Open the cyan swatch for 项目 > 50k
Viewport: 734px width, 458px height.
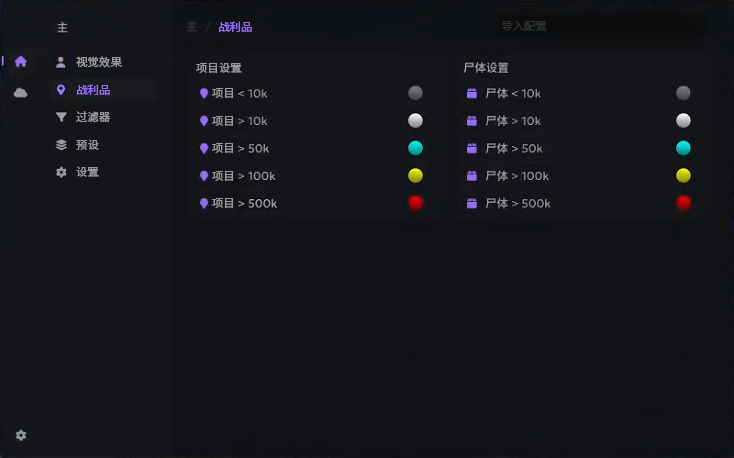pos(415,148)
